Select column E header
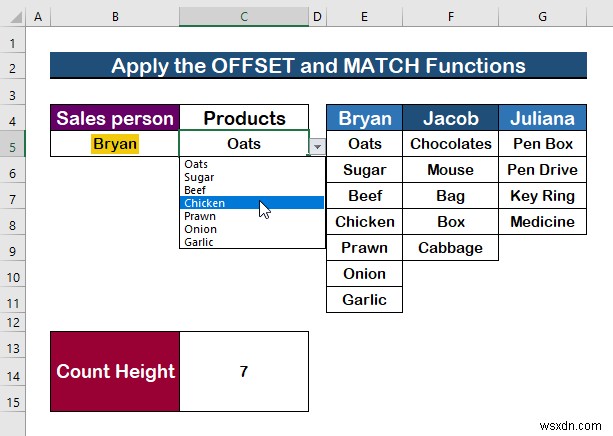 (x=364, y=16)
